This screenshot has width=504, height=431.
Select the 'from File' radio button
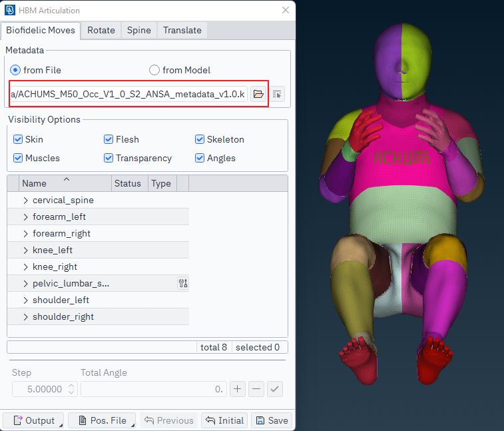click(15, 70)
